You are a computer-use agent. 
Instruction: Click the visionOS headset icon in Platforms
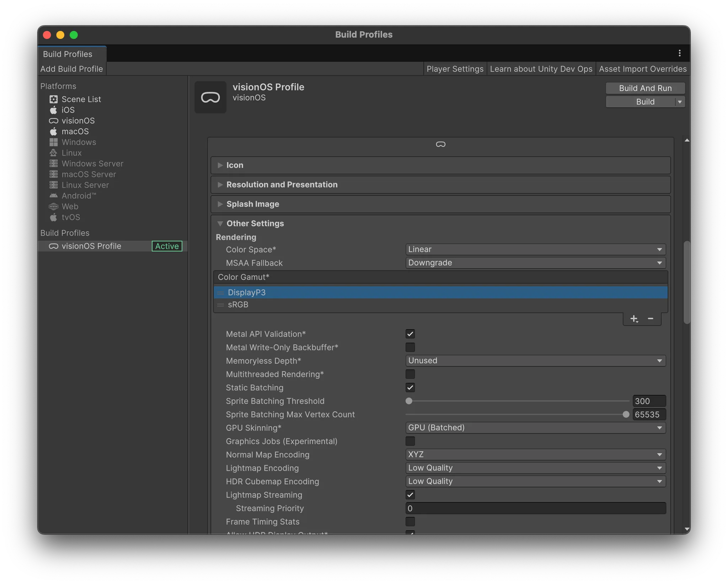(x=53, y=121)
